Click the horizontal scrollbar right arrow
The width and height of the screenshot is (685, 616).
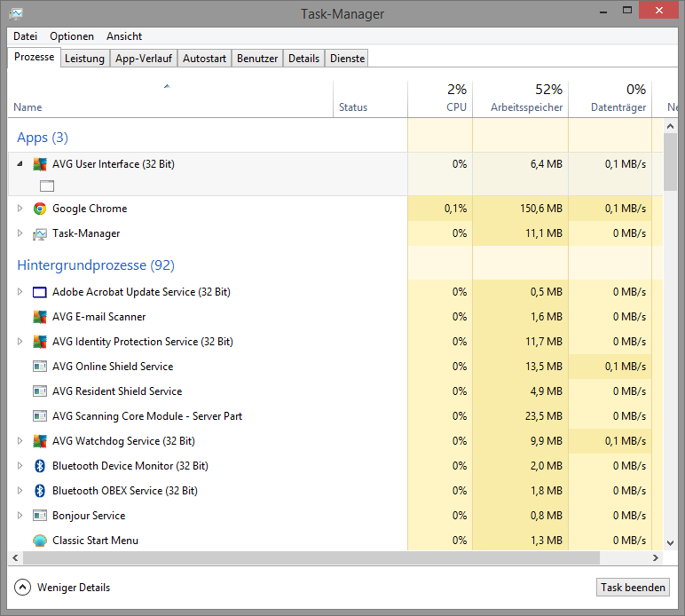(x=656, y=557)
